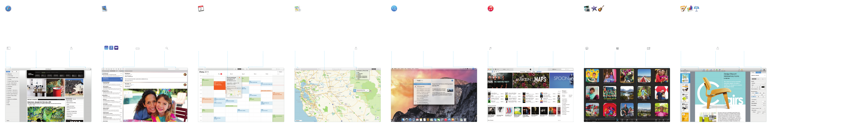This screenshot has height=127, width=868.
Task: Open the Calendar app icon
Action: 201,8
